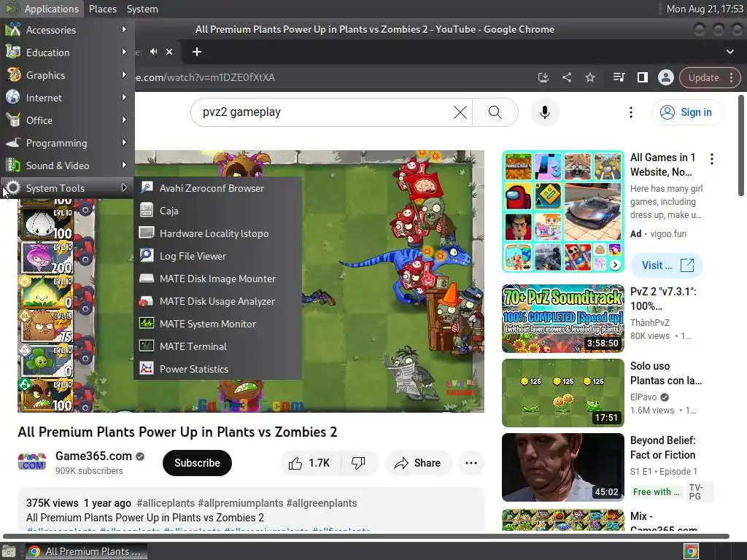Screen dimensions: 747x560
Task: Open media controls icon in Chrome toolbar
Action: pyautogui.click(x=619, y=77)
